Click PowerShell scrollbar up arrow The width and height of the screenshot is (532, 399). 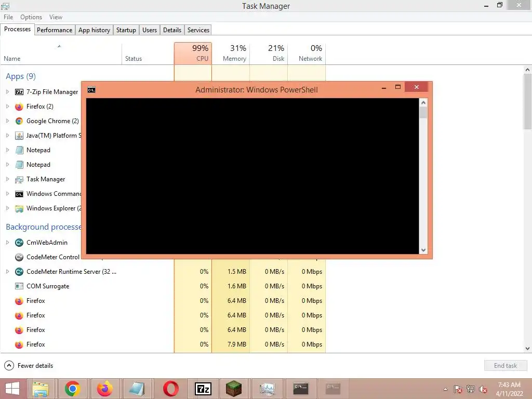(x=423, y=102)
